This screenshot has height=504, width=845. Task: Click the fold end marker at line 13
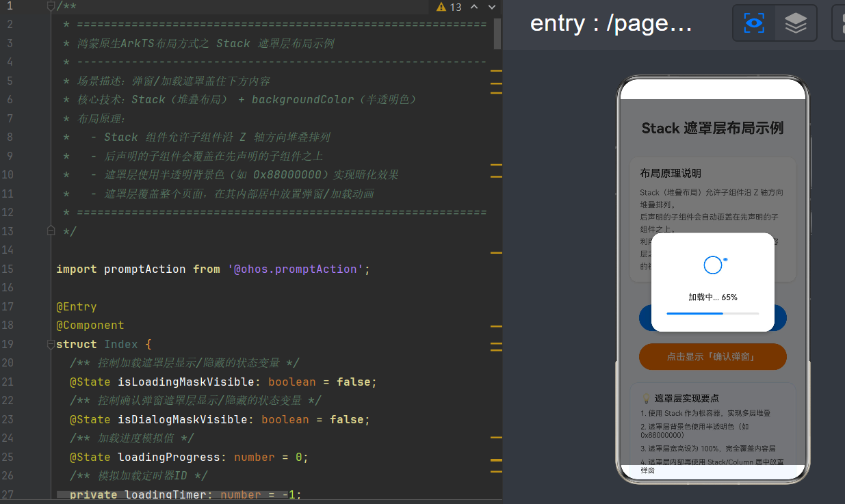point(51,231)
